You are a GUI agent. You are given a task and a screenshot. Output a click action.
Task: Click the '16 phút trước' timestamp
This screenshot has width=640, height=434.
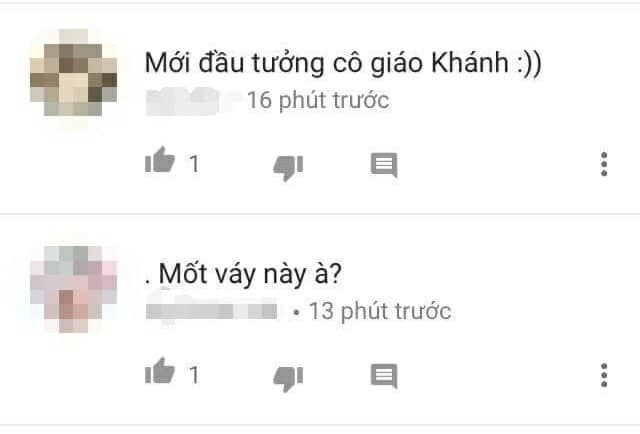(318, 100)
